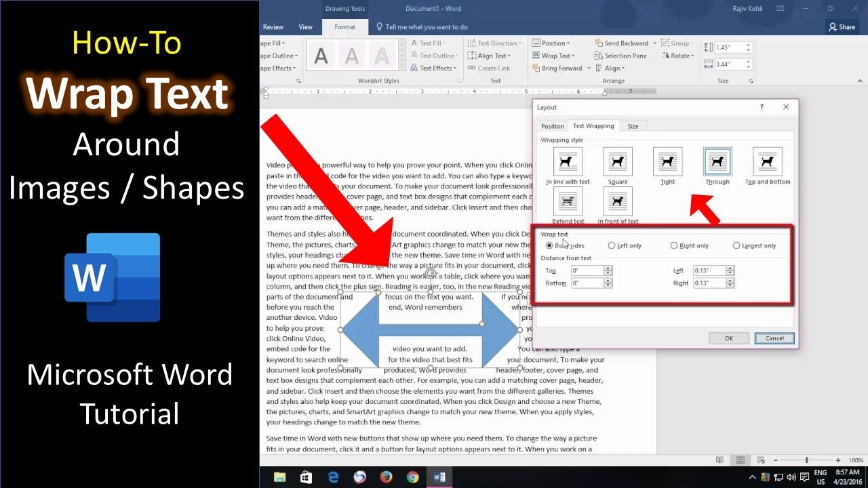The width and height of the screenshot is (868, 488).
Task: Open the Align dropdown in Arrange group
Action: pos(610,68)
